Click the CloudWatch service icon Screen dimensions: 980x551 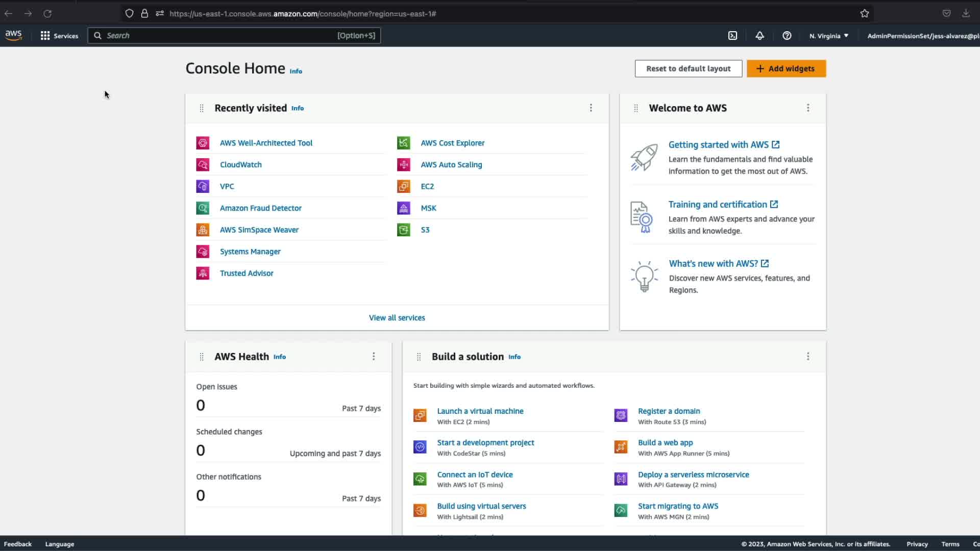[203, 165]
